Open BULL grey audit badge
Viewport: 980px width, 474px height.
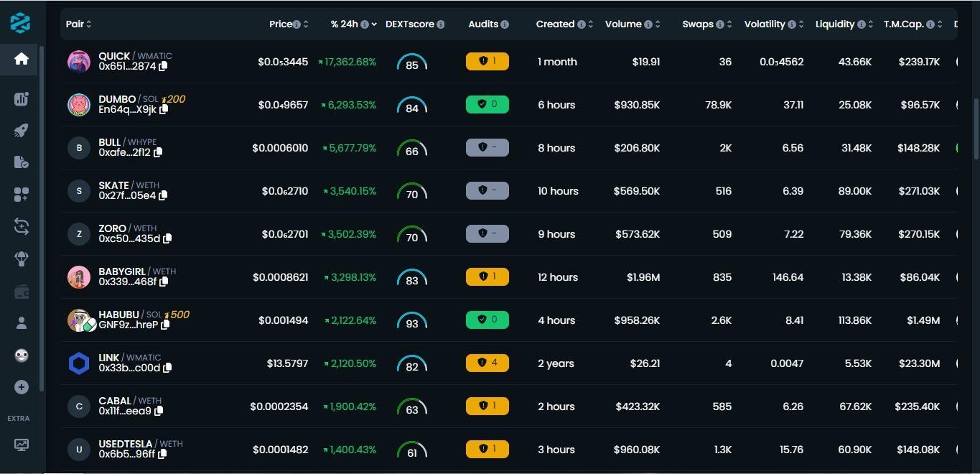click(487, 147)
